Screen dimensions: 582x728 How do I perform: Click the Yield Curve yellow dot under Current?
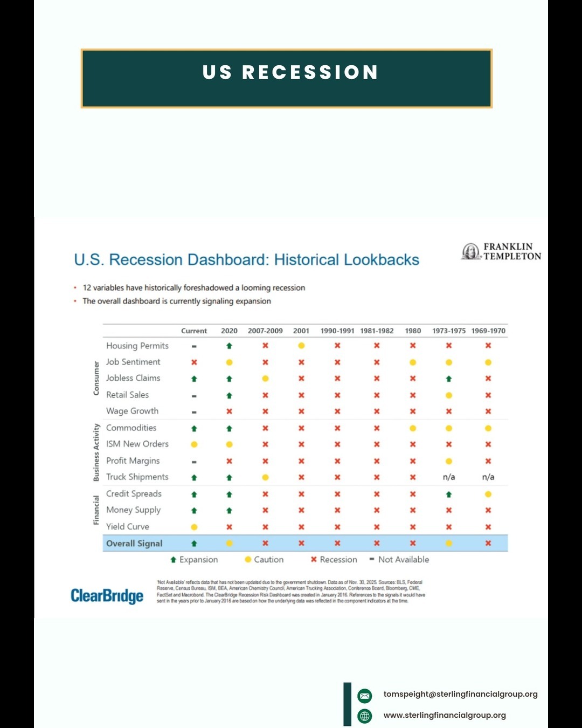(x=194, y=527)
